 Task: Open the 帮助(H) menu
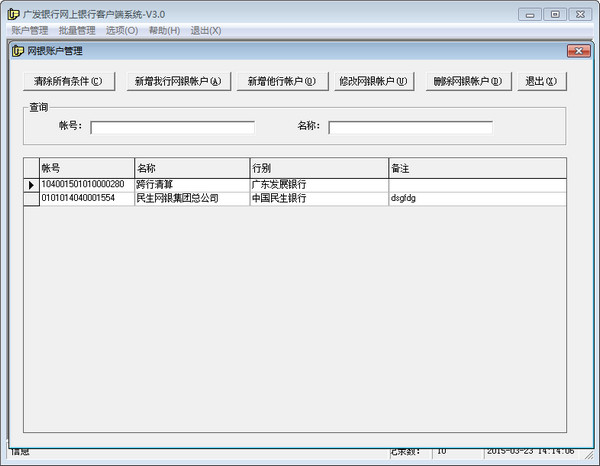click(x=164, y=30)
